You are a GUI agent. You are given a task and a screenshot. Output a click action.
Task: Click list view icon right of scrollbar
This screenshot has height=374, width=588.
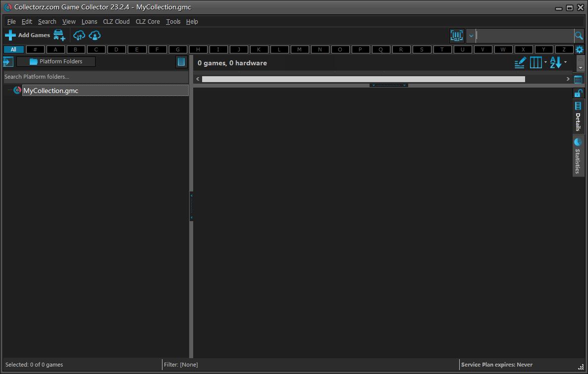(578, 79)
